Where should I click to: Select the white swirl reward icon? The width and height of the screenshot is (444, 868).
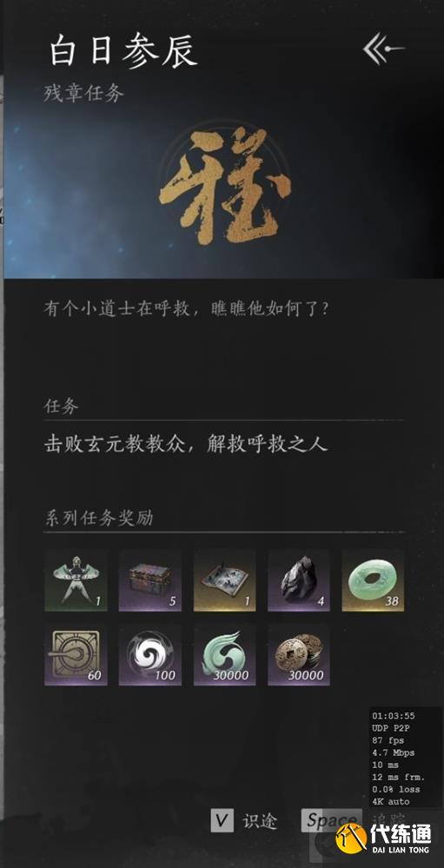[150, 655]
